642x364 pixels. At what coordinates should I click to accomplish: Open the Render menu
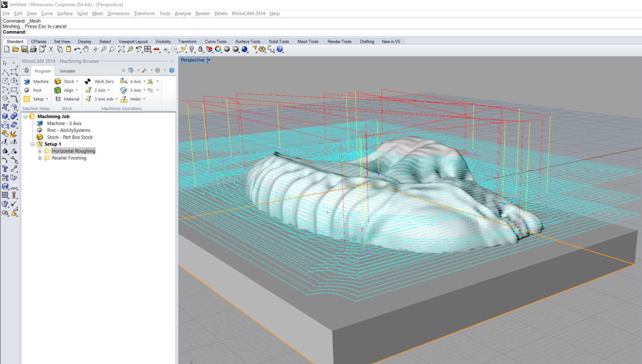(203, 13)
